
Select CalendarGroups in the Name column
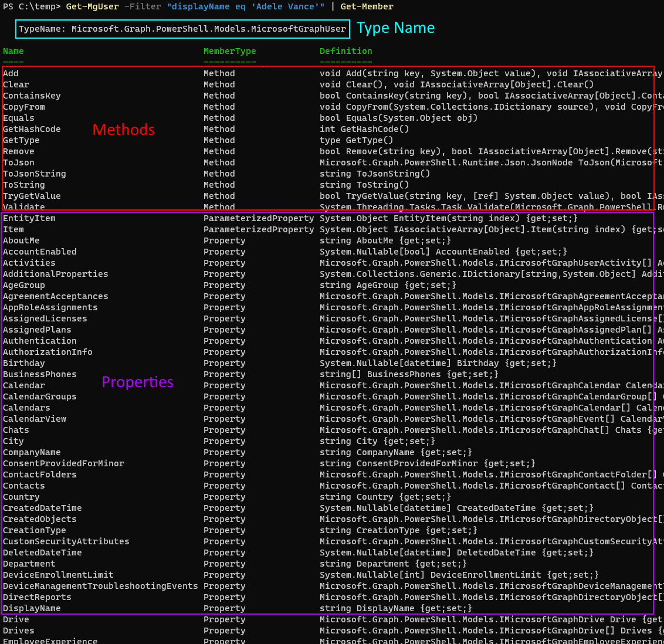pos(40,396)
